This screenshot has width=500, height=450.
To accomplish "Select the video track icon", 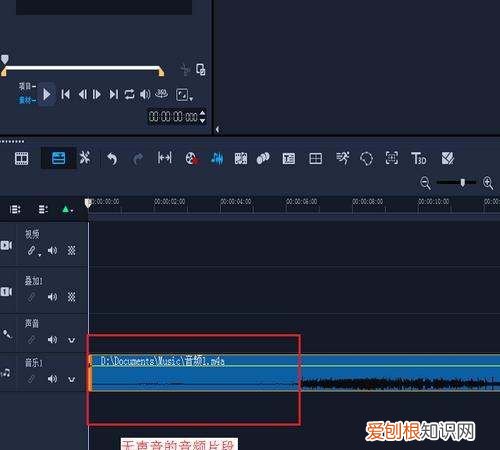I will pyautogui.click(x=6, y=245).
